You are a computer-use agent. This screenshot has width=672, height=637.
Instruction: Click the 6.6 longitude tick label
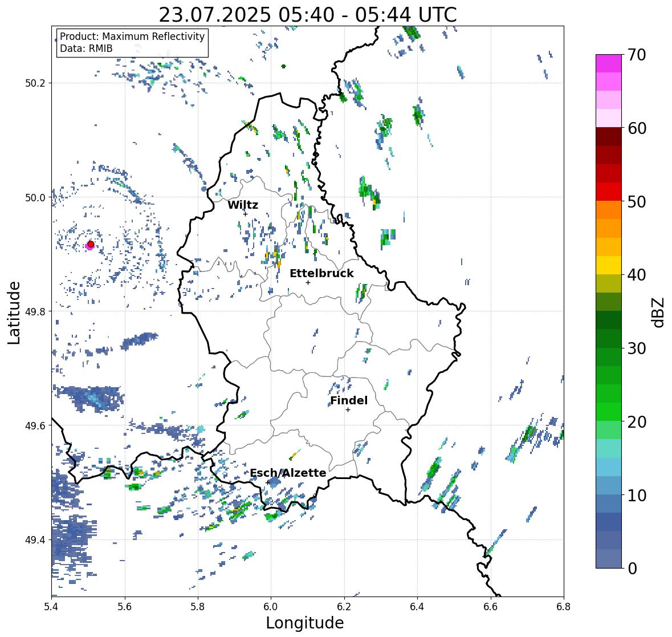[x=491, y=607]
